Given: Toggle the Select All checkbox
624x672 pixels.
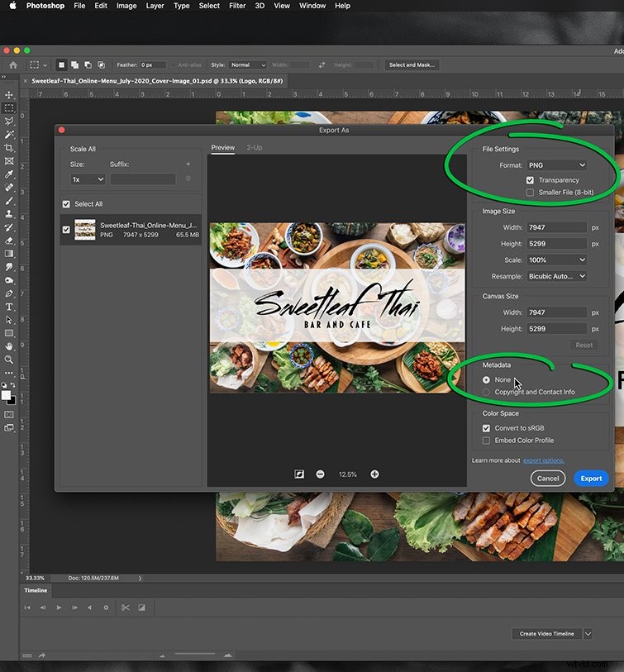Looking at the screenshot, I should click(66, 204).
